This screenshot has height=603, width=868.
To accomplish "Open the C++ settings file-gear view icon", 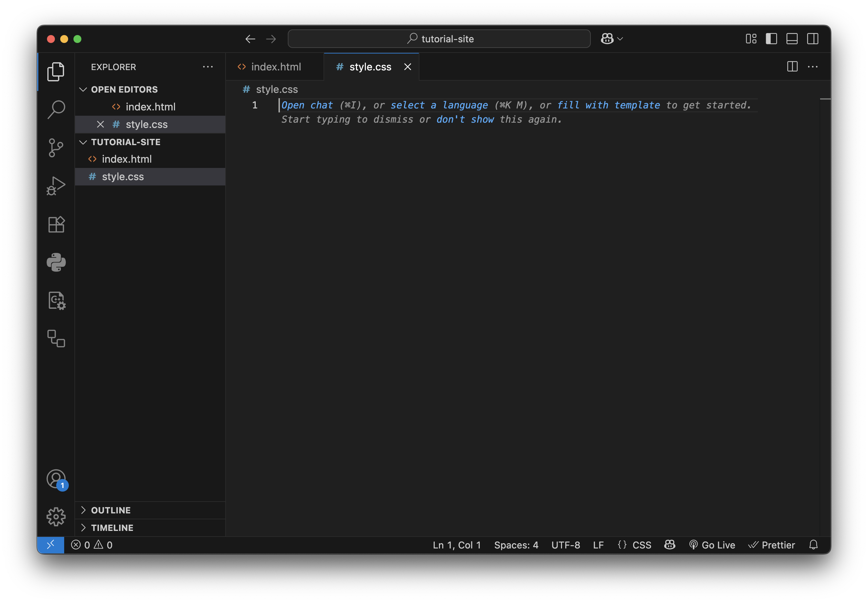I will [56, 301].
